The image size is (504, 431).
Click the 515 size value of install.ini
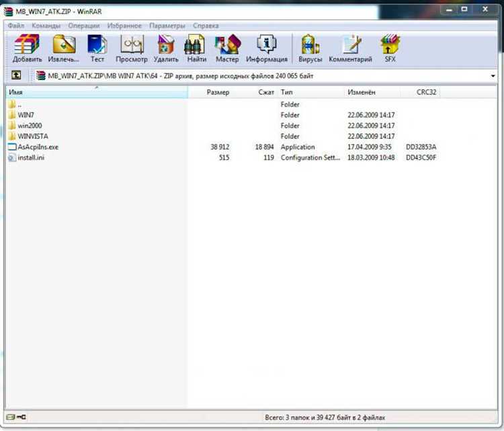(x=224, y=157)
